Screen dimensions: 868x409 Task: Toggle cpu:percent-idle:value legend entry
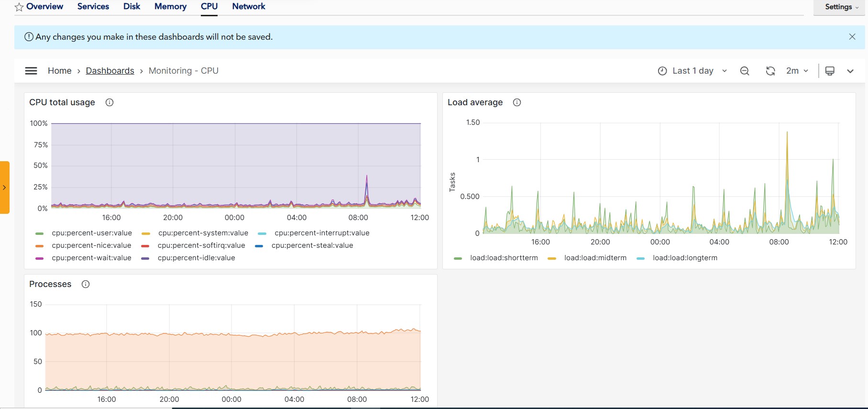click(188, 258)
